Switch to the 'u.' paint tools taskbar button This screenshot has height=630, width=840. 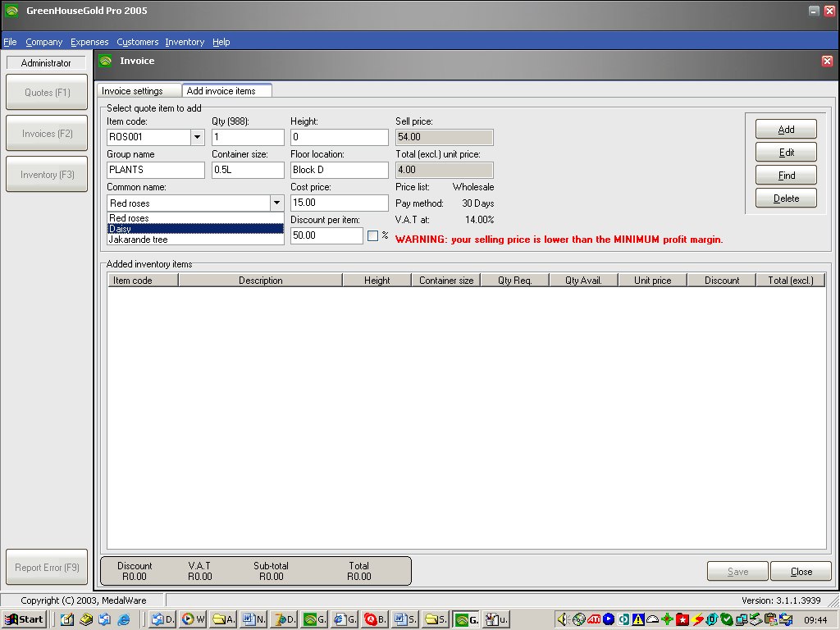click(x=496, y=619)
